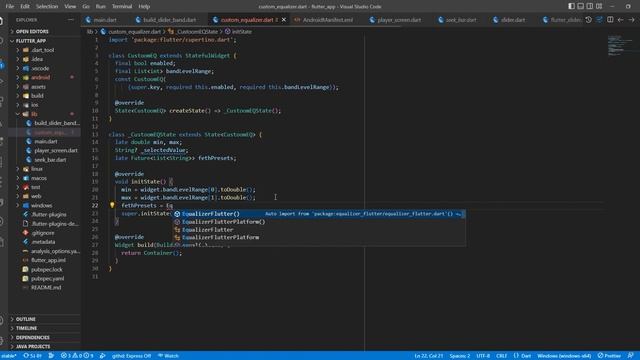Click the open changes compare icon

point(599,20)
